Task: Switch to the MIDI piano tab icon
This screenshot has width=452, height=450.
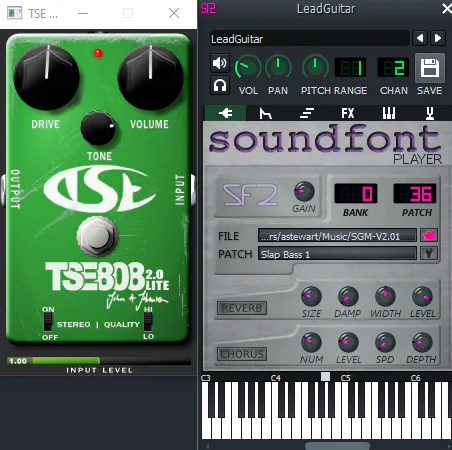Action: [389, 113]
